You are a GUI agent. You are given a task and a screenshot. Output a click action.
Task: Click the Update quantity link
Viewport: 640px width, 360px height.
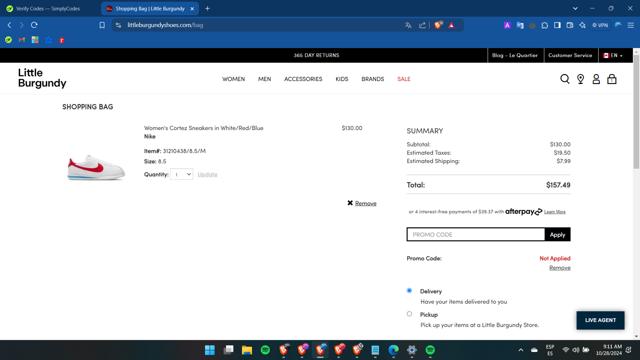pyautogui.click(x=207, y=174)
